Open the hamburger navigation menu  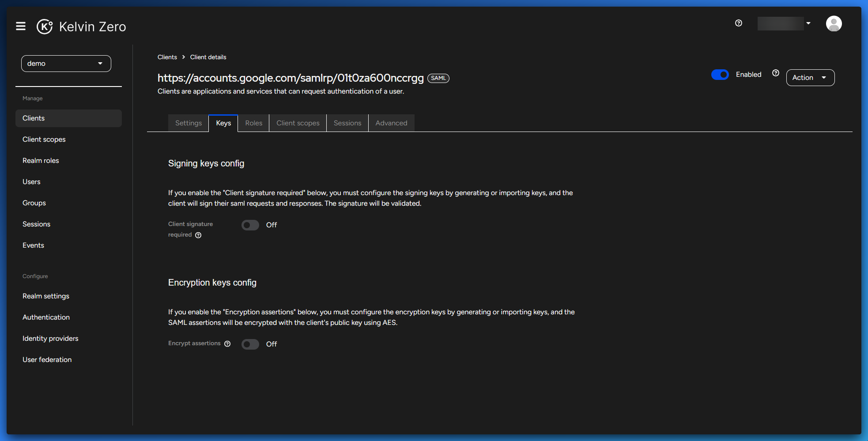[x=21, y=26]
